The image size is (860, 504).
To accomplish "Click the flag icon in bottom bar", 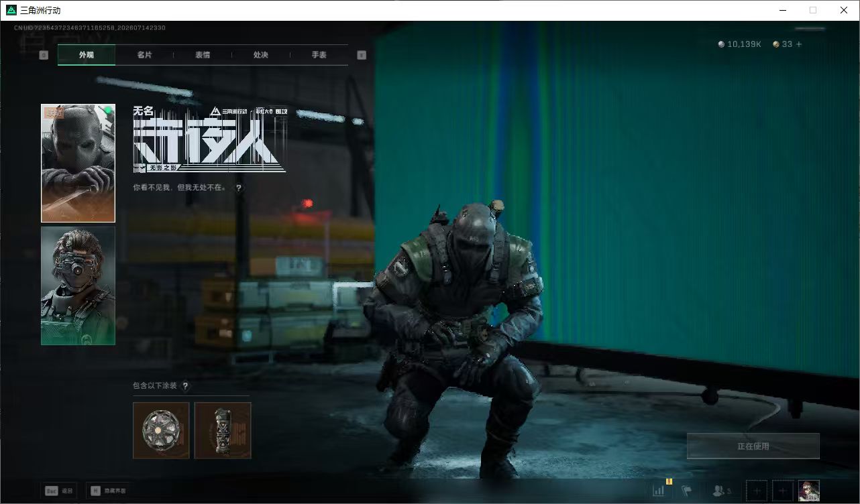I will coord(687,491).
